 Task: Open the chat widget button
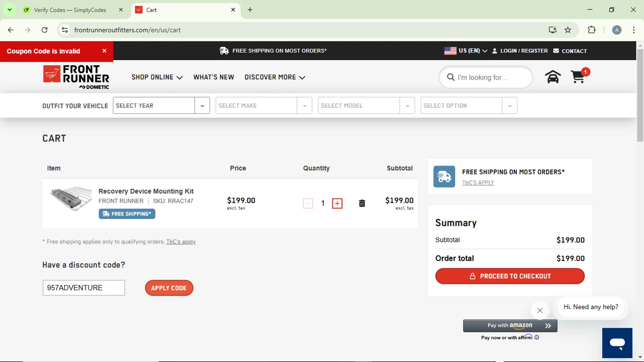pos(617,343)
